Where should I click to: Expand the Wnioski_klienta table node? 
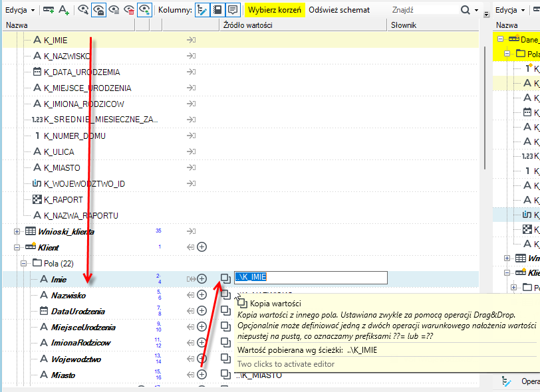pos(17,232)
